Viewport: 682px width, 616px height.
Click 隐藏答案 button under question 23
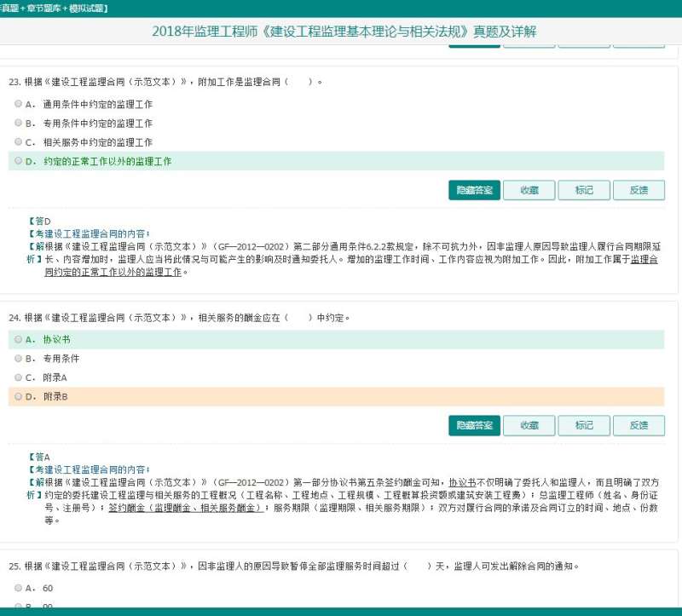click(x=473, y=190)
